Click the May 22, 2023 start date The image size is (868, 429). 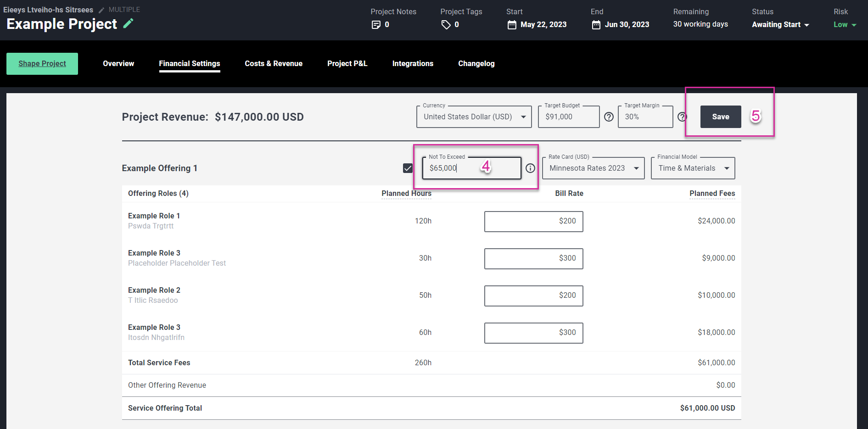click(x=543, y=25)
